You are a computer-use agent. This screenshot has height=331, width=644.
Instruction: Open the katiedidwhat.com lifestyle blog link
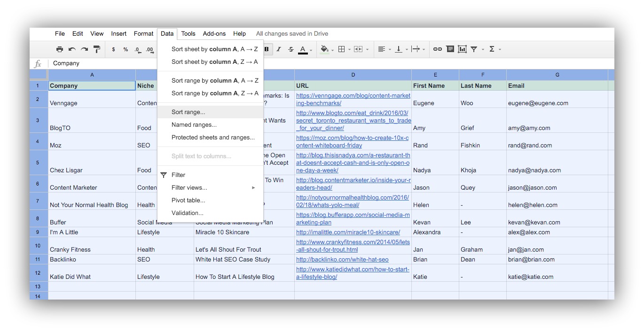(353, 273)
